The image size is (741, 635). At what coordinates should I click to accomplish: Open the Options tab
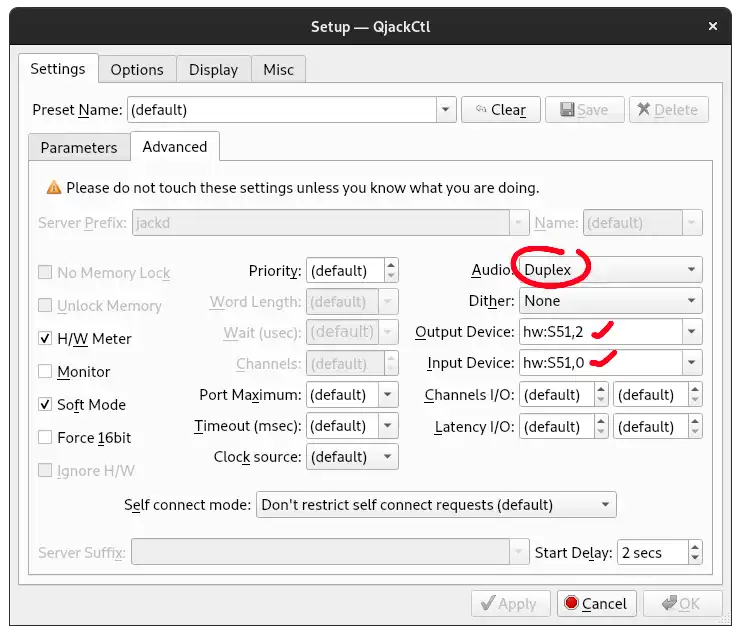coord(137,69)
